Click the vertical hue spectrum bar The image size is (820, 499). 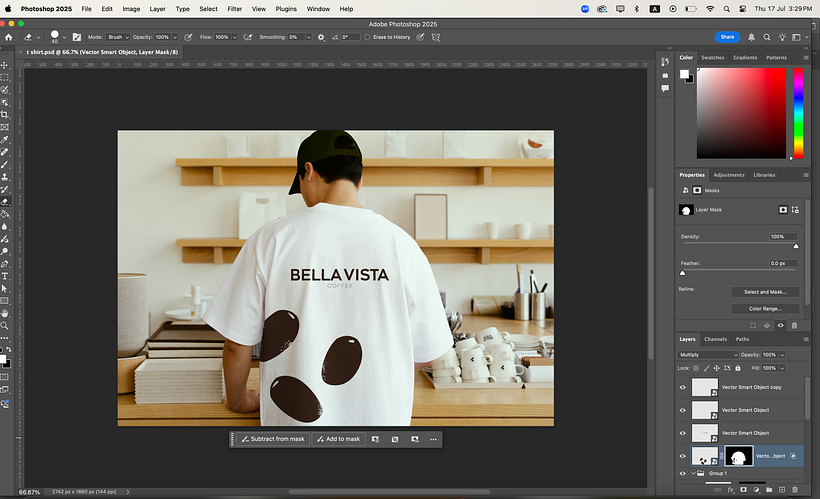[x=799, y=113]
